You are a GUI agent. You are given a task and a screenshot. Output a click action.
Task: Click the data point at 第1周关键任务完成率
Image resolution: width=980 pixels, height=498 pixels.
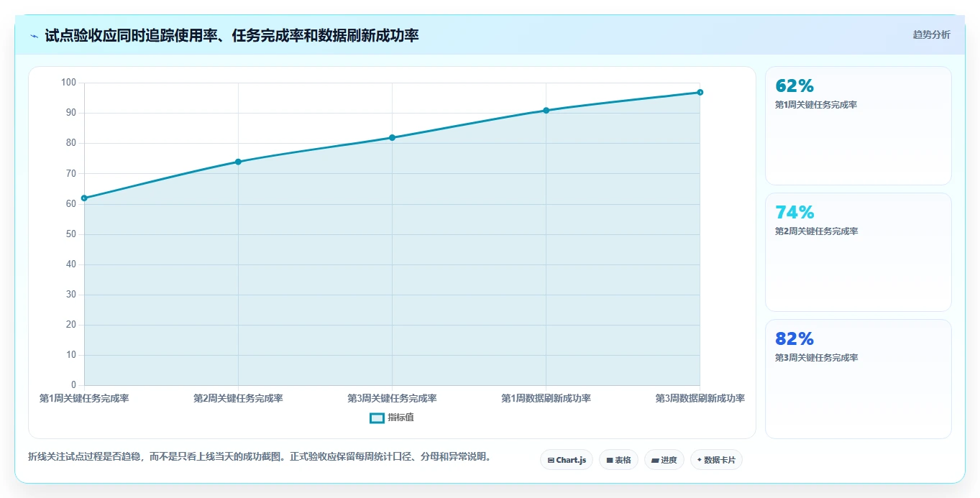tap(84, 198)
